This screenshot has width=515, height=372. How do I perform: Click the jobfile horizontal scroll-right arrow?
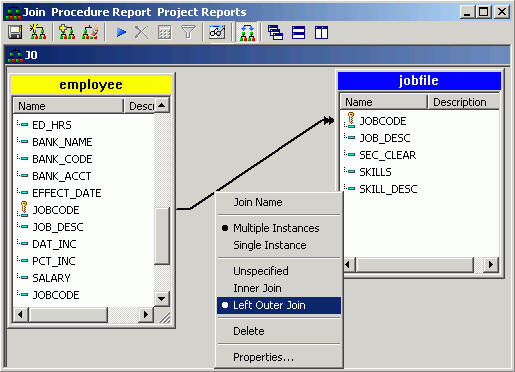click(x=490, y=265)
